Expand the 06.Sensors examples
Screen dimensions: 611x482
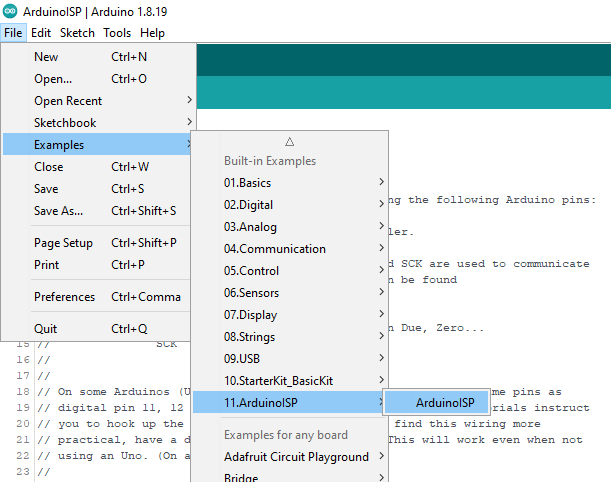point(290,293)
